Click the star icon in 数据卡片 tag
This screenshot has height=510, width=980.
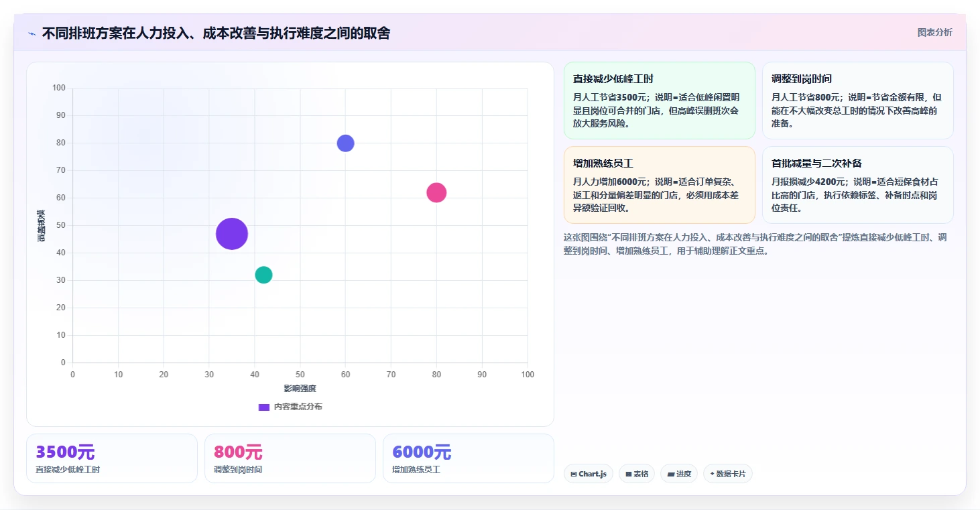[712, 474]
